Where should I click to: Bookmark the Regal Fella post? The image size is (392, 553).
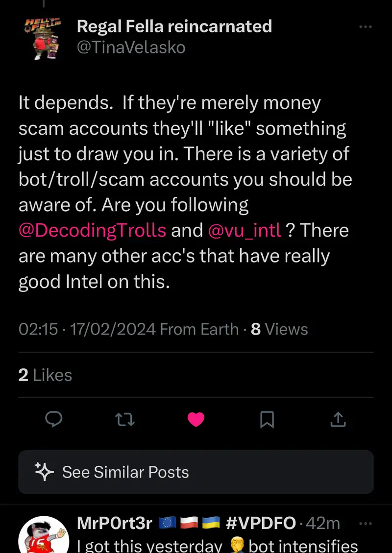pyautogui.click(x=267, y=419)
